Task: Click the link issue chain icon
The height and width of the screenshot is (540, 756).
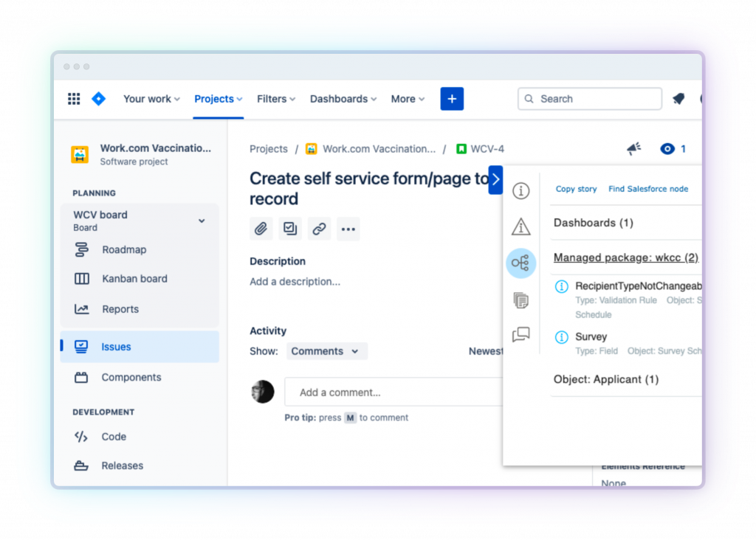Action: (319, 229)
